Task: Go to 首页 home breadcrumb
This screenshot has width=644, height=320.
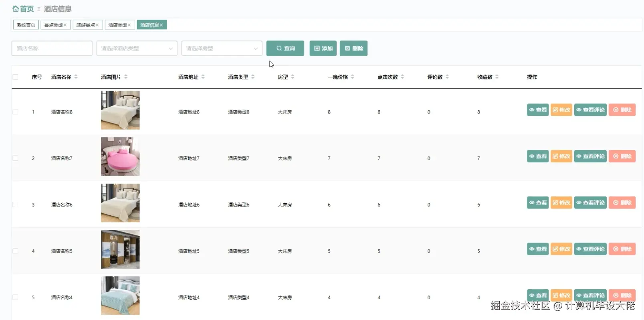Action: [23, 9]
